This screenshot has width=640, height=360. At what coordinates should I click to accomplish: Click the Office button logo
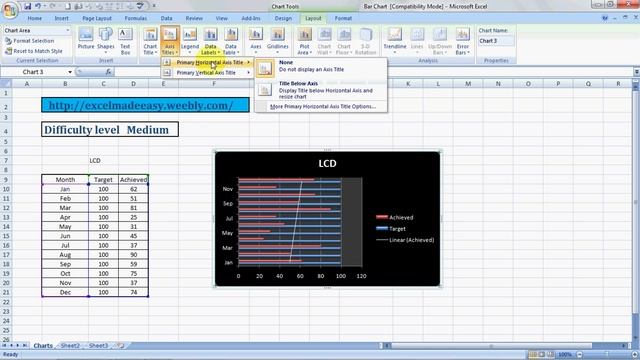pyautogui.click(x=10, y=9)
